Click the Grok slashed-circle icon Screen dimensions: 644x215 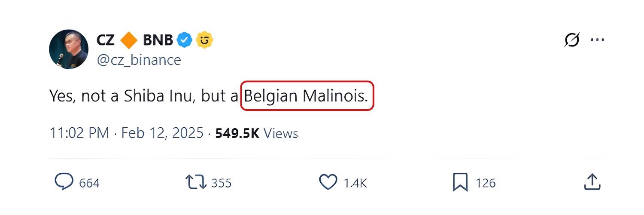pyautogui.click(x=572, y=40)
